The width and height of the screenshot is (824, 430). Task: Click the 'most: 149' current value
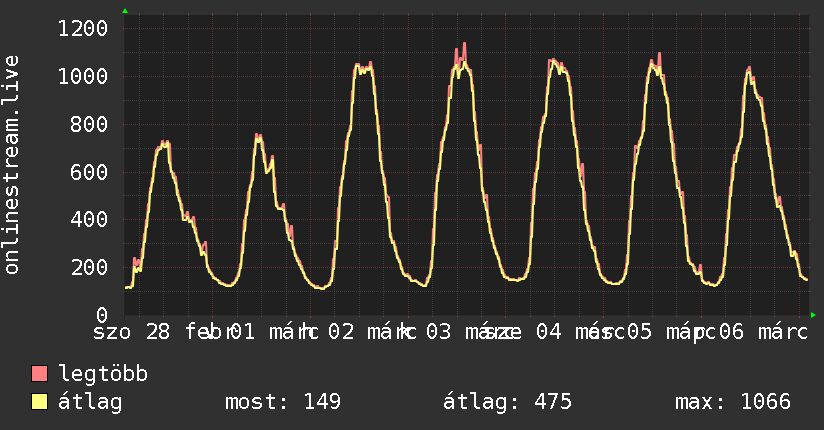click(283, 402)
